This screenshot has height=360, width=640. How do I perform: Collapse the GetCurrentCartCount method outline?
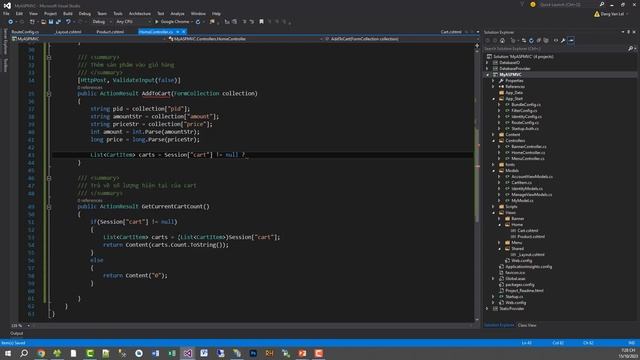(x=49, y=207)
